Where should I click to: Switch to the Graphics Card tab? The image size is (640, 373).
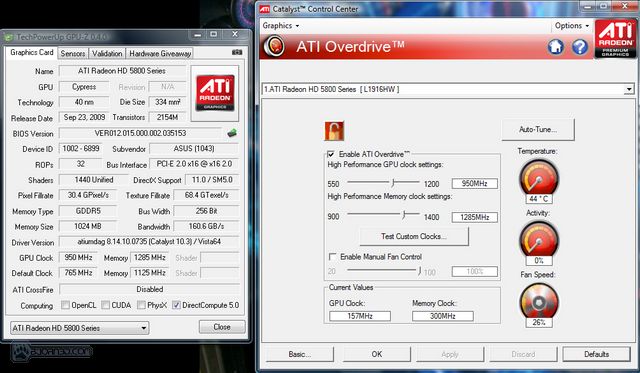(x=32, y=53)
